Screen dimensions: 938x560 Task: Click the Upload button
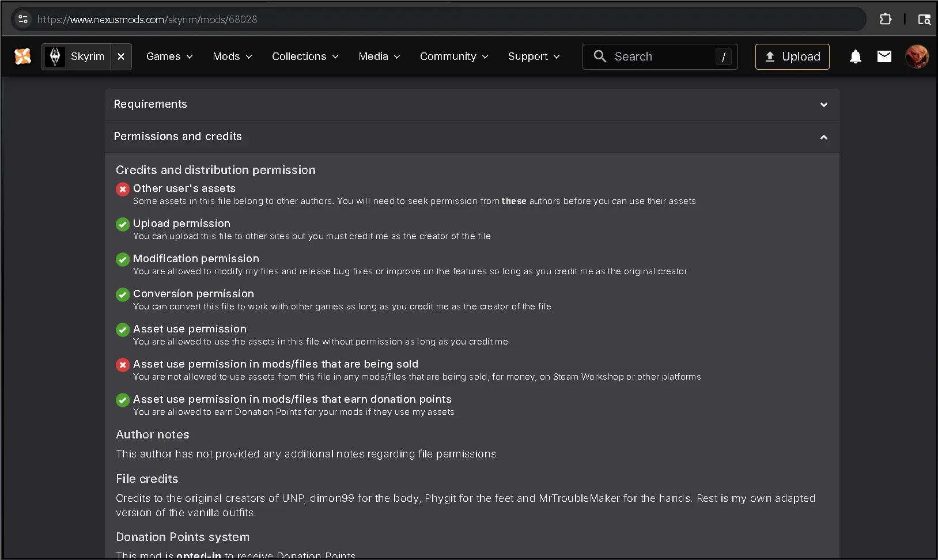click(792, 56)
